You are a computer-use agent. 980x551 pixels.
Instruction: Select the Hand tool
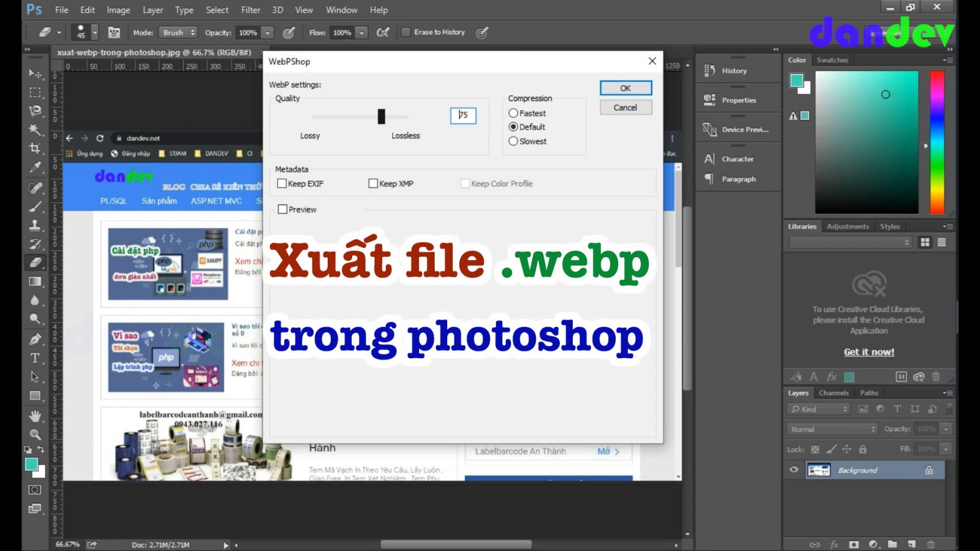[35, 416]
